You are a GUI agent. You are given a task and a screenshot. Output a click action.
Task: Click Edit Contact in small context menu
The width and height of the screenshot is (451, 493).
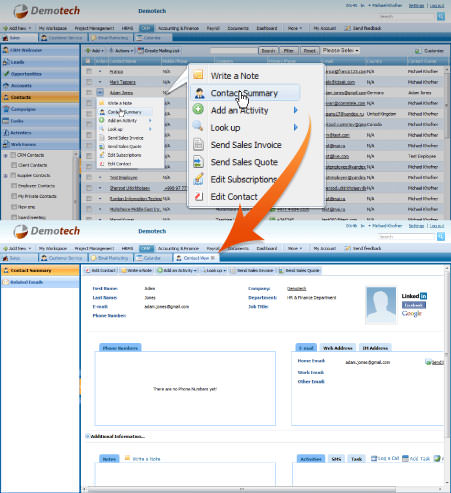pos(119,164)
